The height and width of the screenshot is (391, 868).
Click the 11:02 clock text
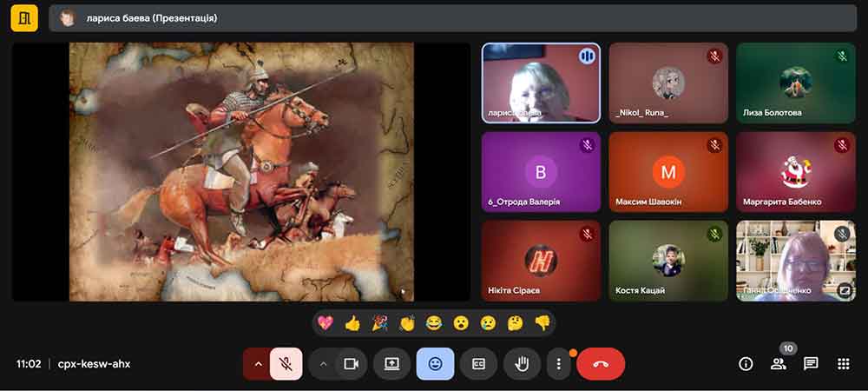click(29, 364)
